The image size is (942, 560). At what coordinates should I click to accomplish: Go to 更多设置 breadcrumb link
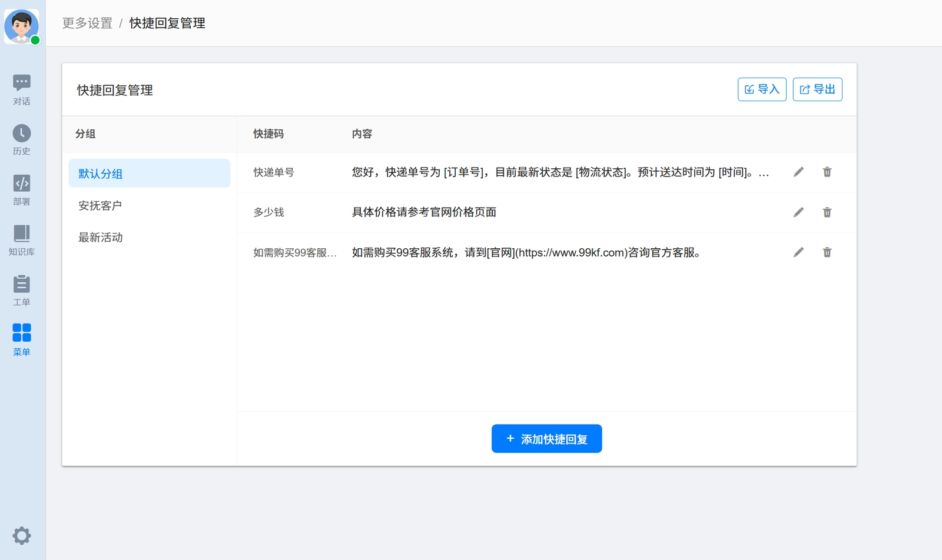[x=87, y=23]
